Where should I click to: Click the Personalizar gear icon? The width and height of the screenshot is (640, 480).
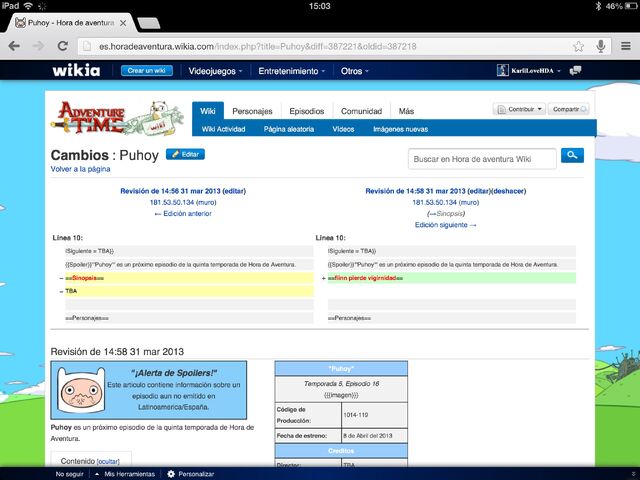pyautogui.click(x=171, y=473)
